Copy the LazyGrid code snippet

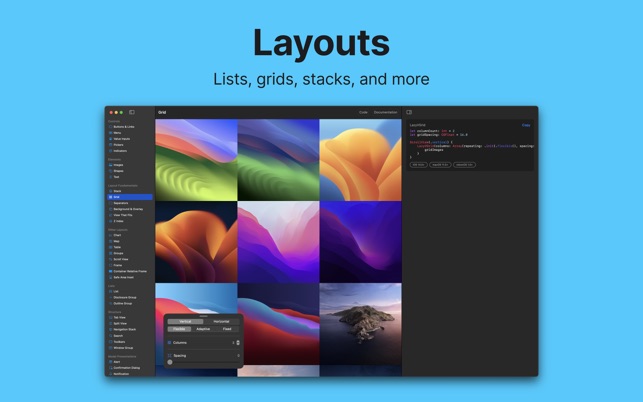[526, 125]
